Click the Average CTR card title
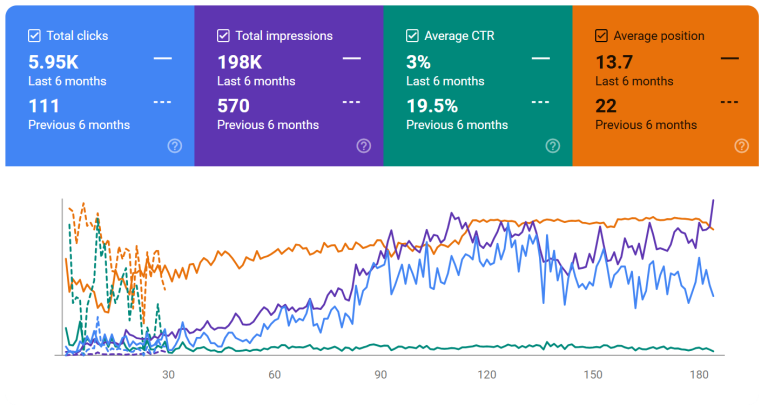Image resolution: width=768 pixels, height=412 pixels. point(459,36)
